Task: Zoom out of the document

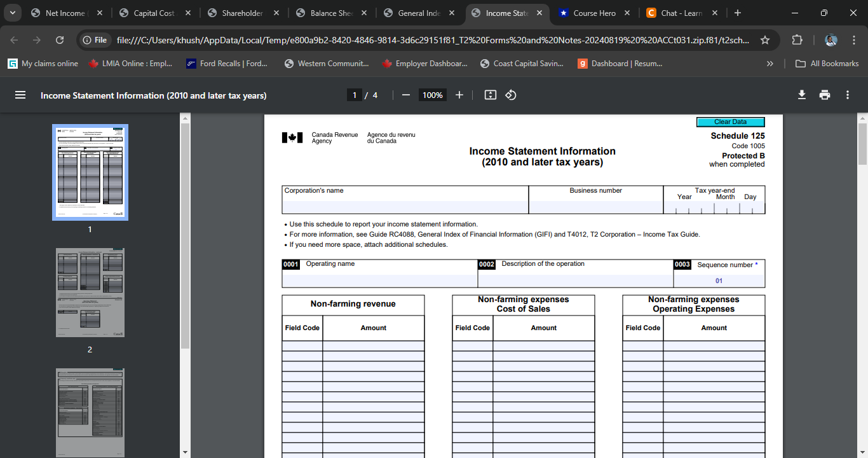Action: click(406, 95)
